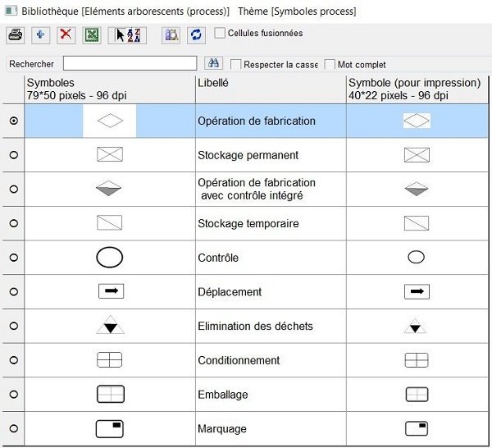Select radio button for fabrication avec contrôle intégré
The width and height of the screenshot is (492, 448).
coord(13,189)
